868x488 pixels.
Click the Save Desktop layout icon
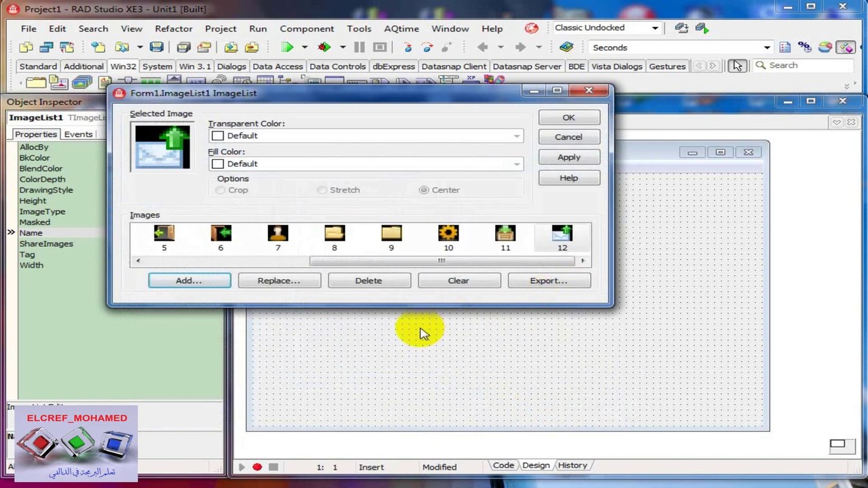pyautogui.click(x=682, y=28)
